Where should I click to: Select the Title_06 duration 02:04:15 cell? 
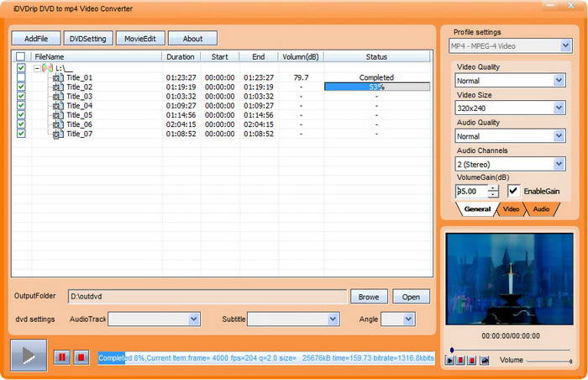tap(181, 124)
